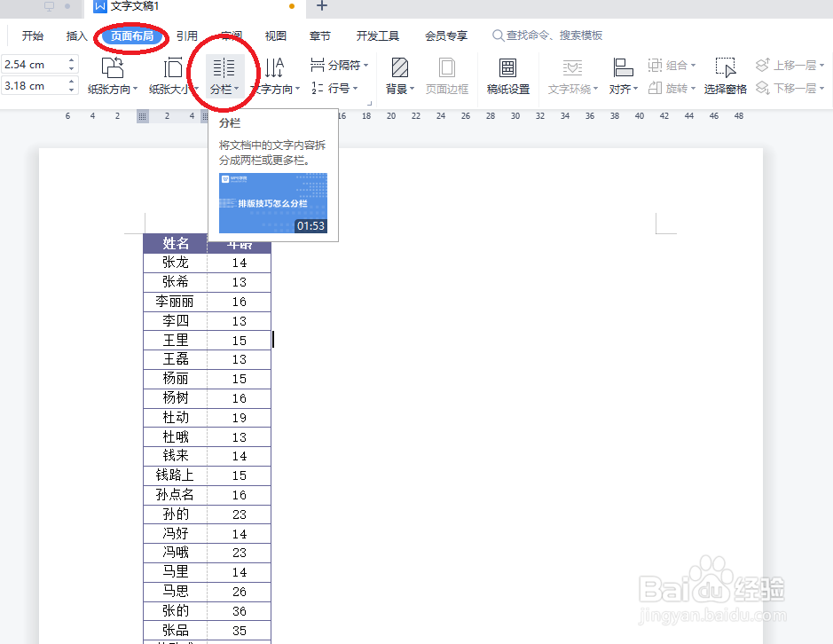This screenshot has height=644, width=833.
Task: Switch to the 开始 tab
Action: (33, 35)
